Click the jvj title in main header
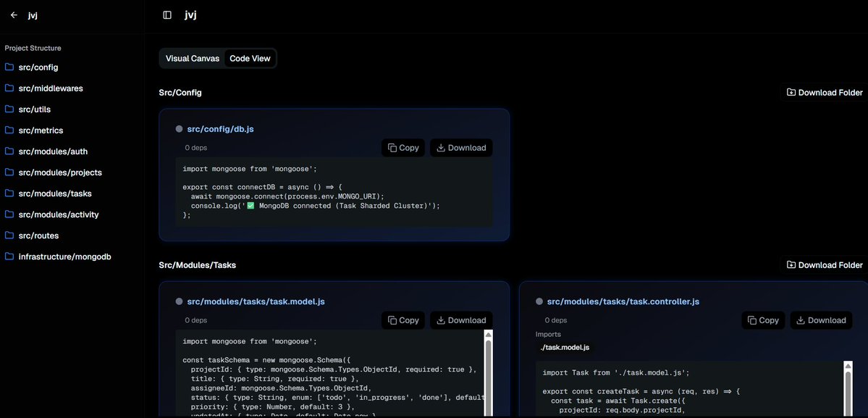Screen dimensions: 868x418 point(190,15)
